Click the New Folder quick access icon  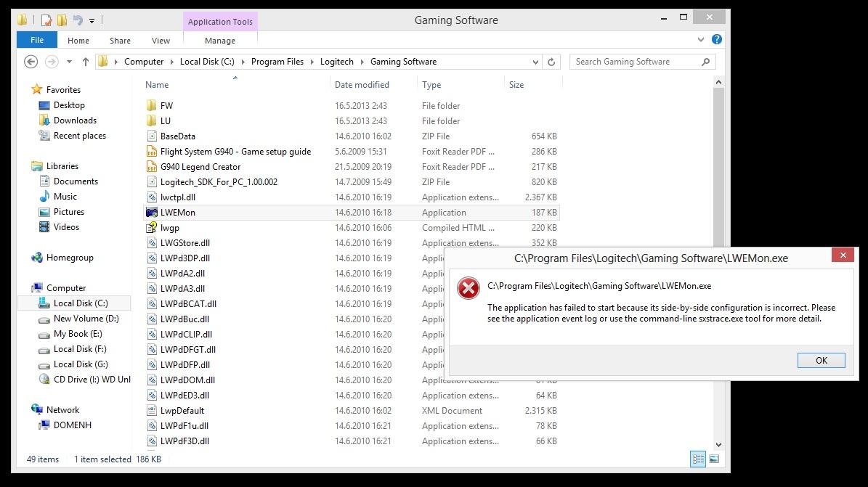[x=62, y=20]
